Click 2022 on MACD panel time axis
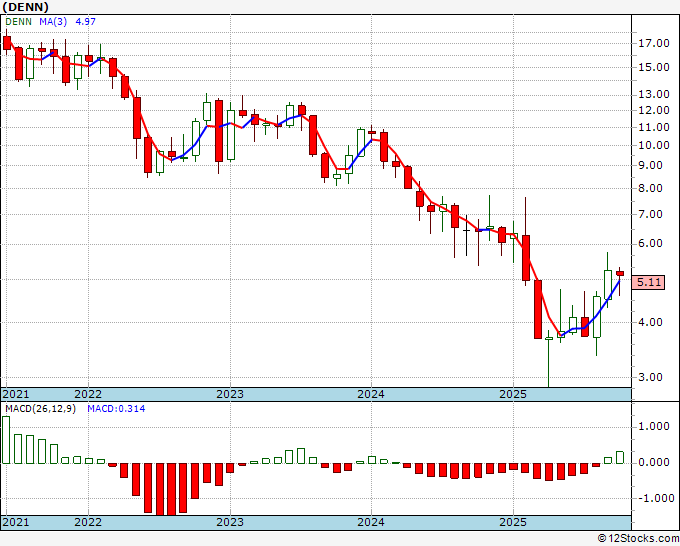Image resolution: width=680 pixels, height=546 pixels. click(88, 522)
